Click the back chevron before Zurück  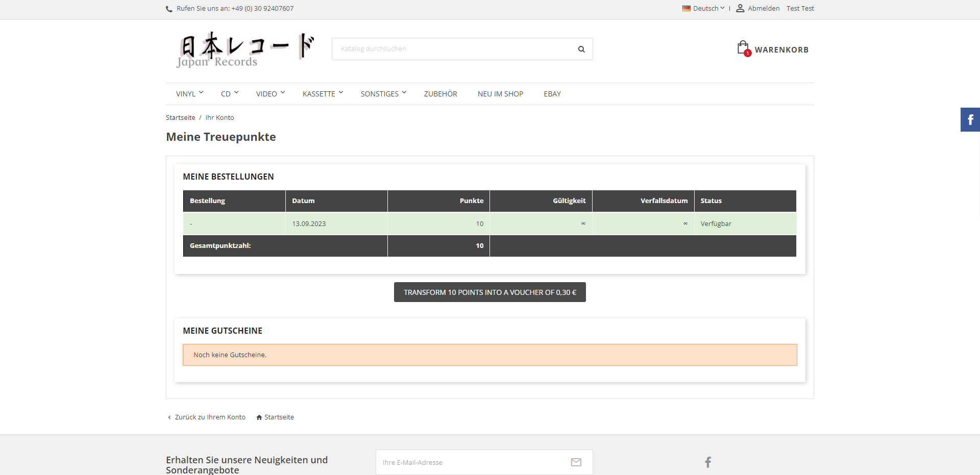169,417
